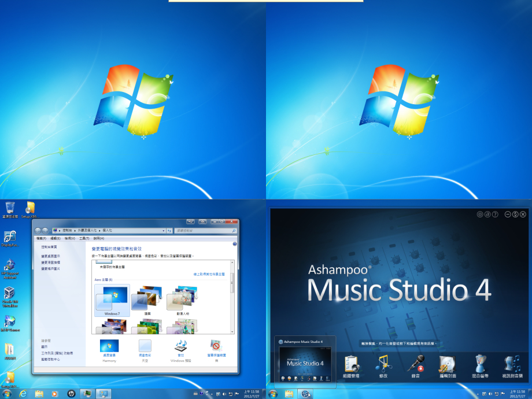The height and width of the screenshot is (399, 532).
Task: Click the 線上取得其他佈景主題 link
Action: click(210, 274)
